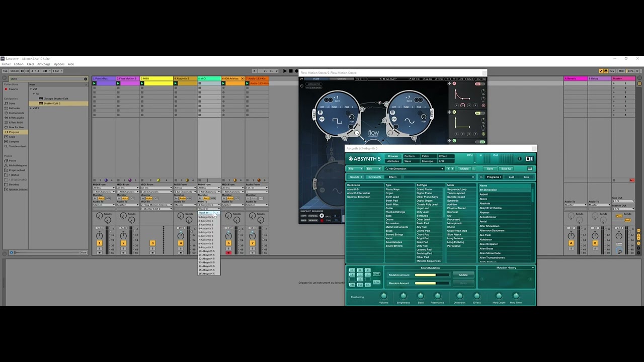Click the Save As button in Absynth
The width and height of the screenshot is (644, 362).
pos(505,169)
